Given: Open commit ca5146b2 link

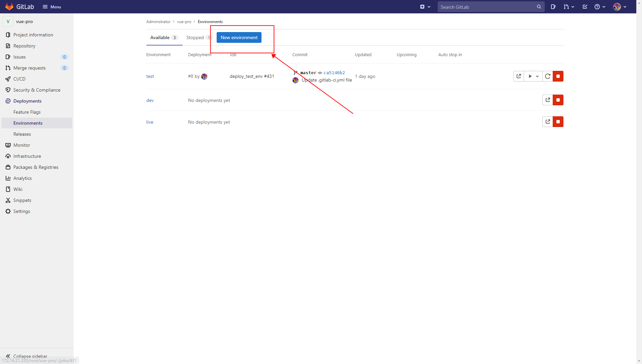Looking at the screenshot, I should point(334,73).
